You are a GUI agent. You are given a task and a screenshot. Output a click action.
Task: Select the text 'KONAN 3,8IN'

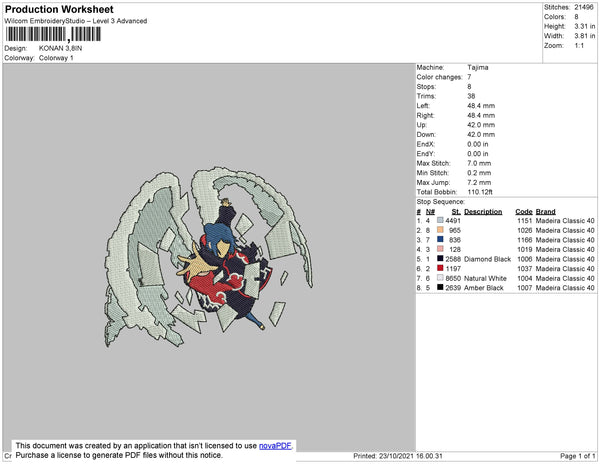pyautogui.click(x=60, y=49)
